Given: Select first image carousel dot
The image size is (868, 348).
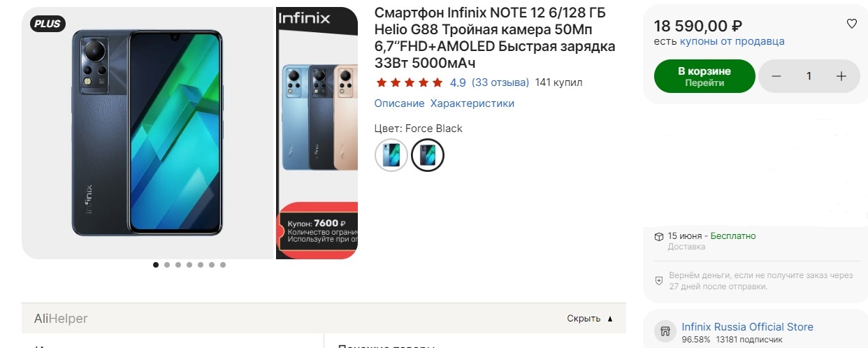Looking at the screenshot, I should [156, 265].
